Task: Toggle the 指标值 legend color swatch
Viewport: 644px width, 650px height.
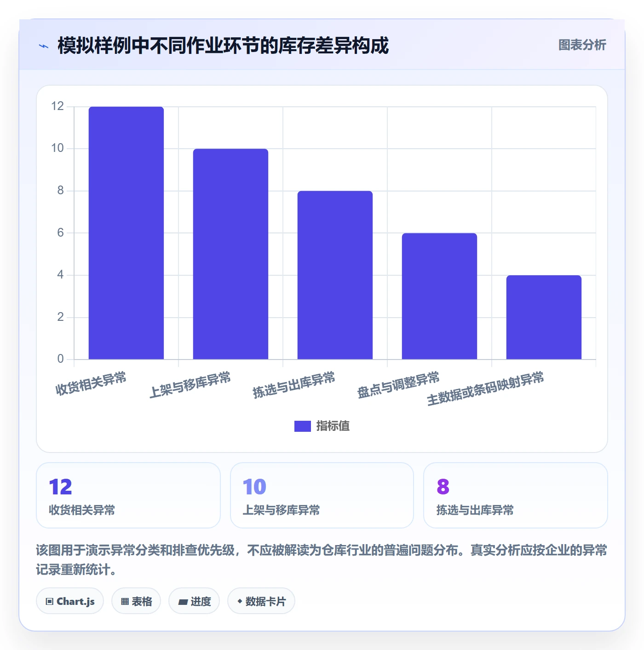Action: coord(302,426)
